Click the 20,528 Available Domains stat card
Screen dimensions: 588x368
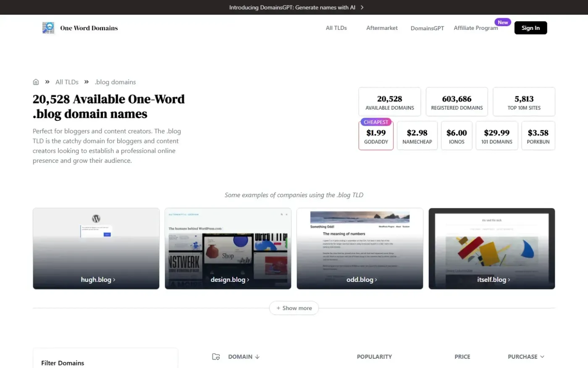(390, 102)
